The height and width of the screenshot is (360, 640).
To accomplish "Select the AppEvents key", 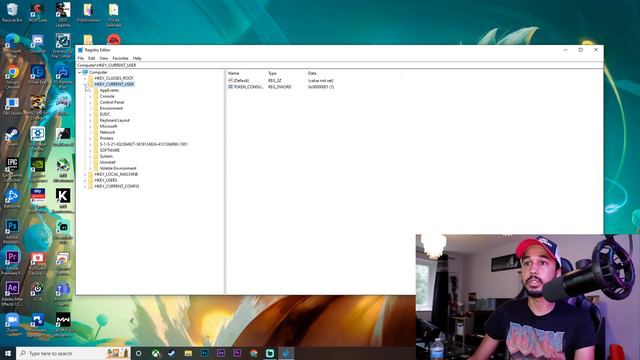I will point(109,90).
